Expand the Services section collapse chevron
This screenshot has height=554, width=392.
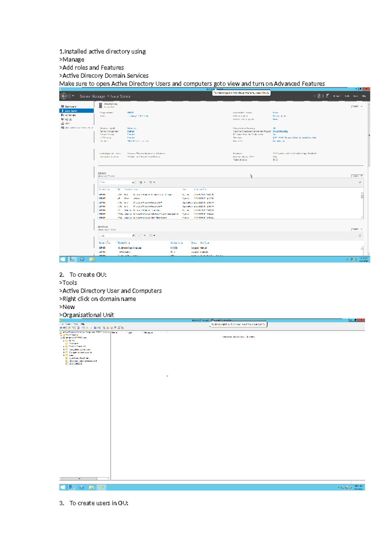click(x=360, y=236)
